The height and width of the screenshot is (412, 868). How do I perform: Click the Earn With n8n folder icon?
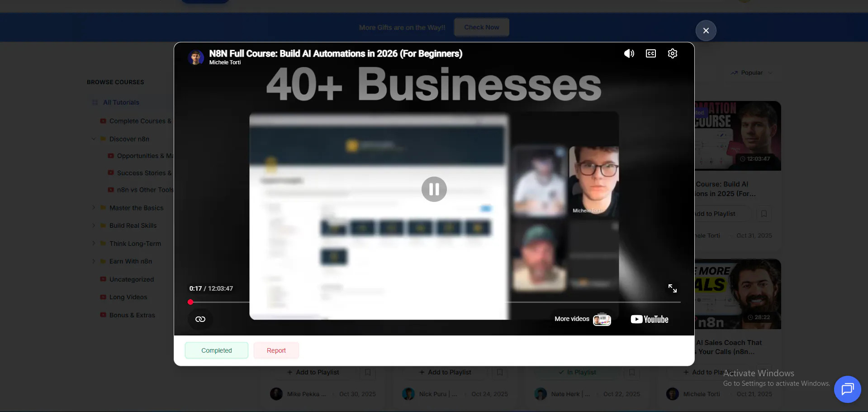click(103, 261)
